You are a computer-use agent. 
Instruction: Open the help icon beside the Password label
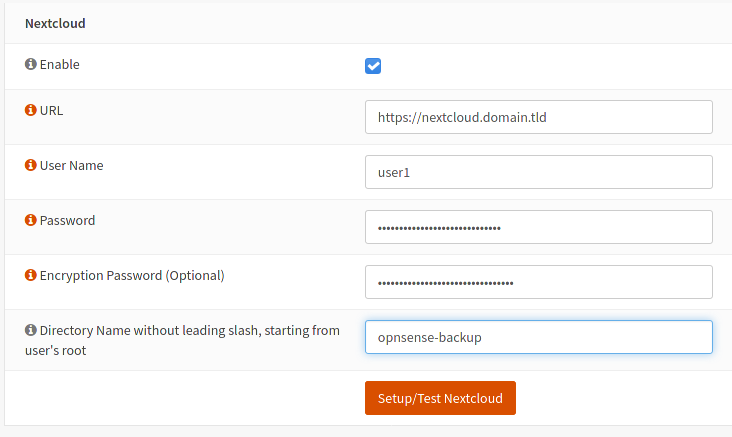point(31,220)
